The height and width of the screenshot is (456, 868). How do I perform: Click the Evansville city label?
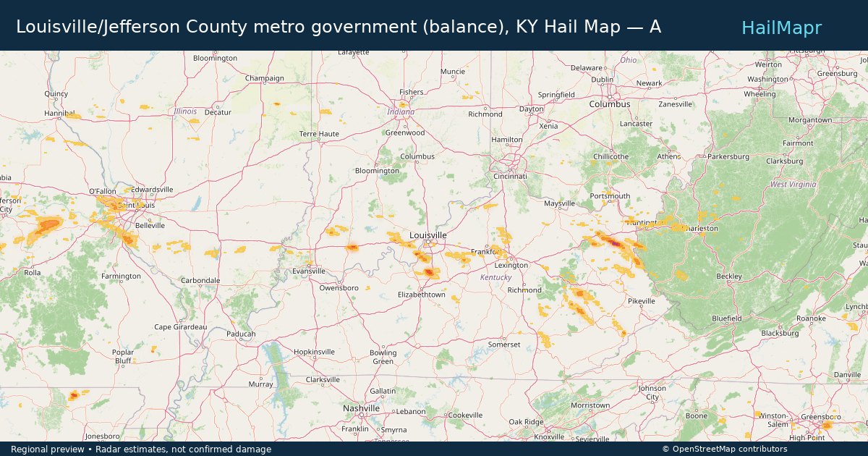pos(309,271)
